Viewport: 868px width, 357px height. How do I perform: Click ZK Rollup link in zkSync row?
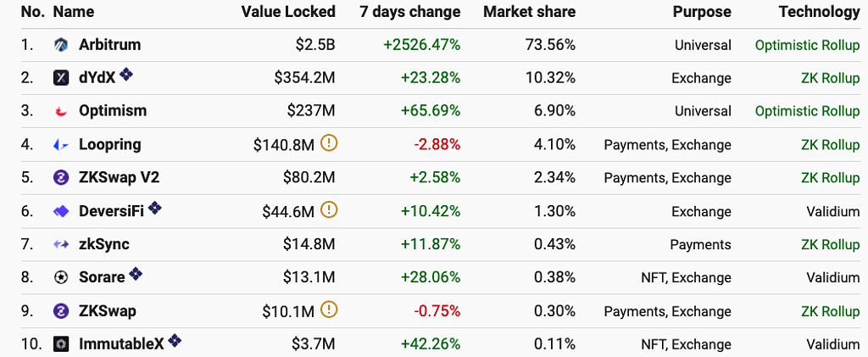pos(830,245)
